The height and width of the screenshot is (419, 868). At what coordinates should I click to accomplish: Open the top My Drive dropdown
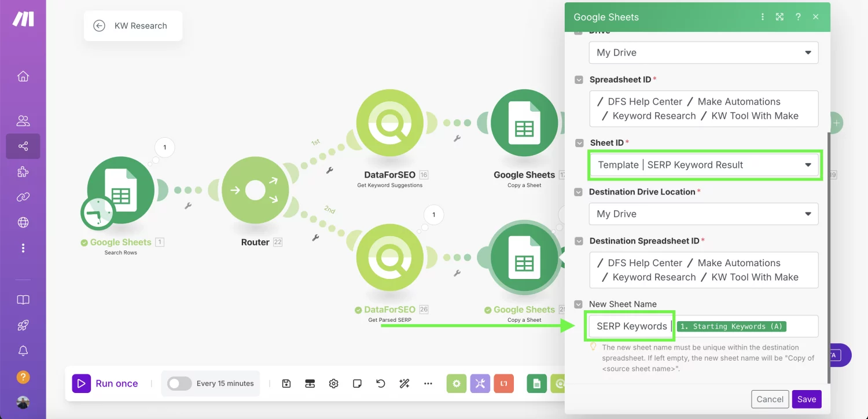(704, 53)
